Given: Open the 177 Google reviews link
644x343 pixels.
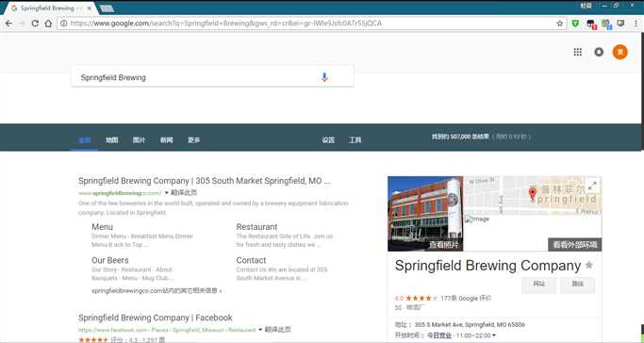Looking at the screenshot, I should click(466, 299).
